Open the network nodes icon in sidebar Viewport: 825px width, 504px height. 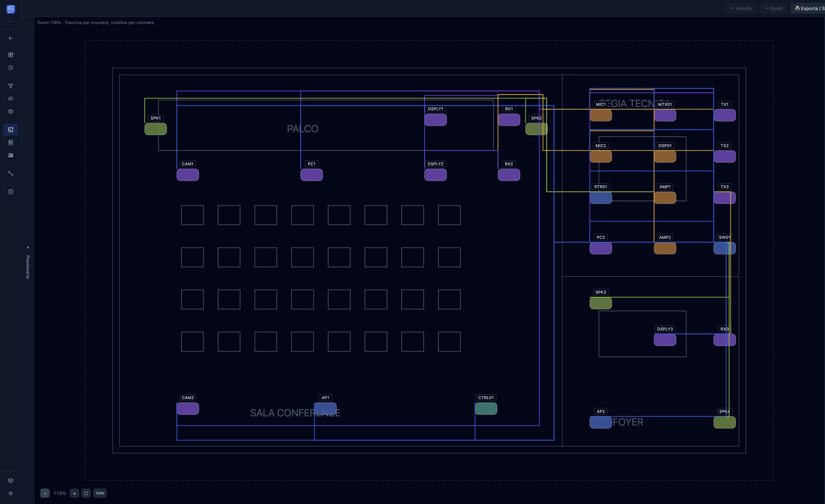pos(10,86)
